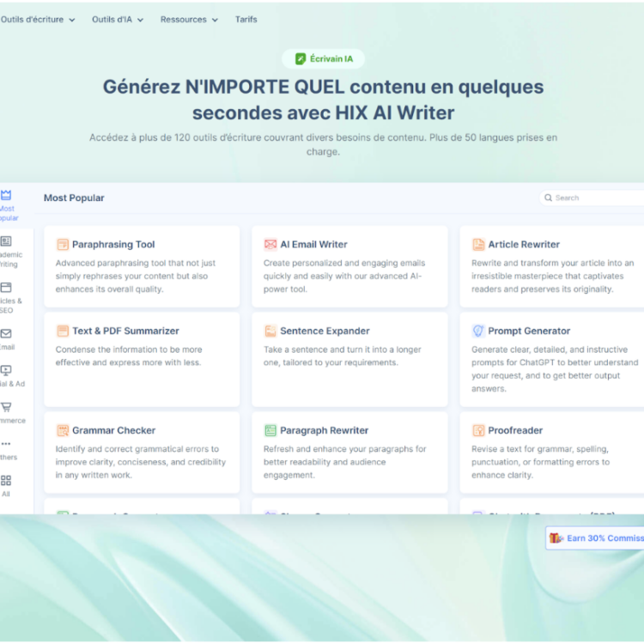Click the Écrivain IA label text
This screenshot has width=644, height=644.
click(331, 58)
